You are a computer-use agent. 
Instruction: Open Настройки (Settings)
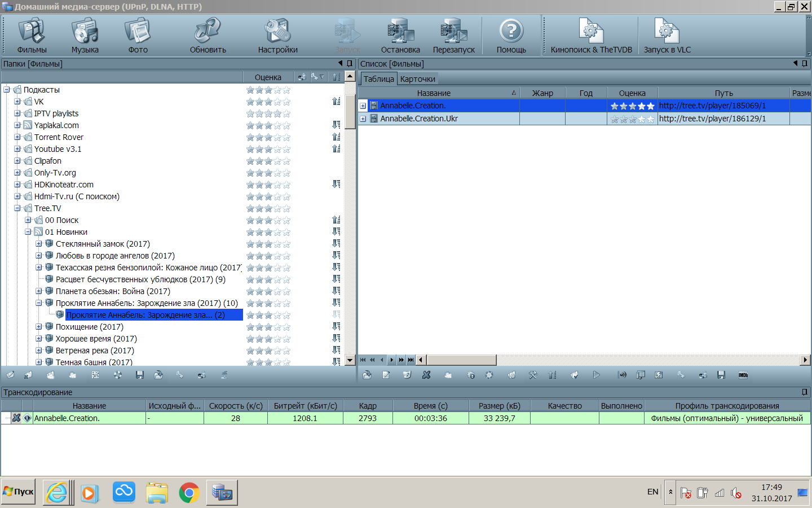click(x=277, y=36)
